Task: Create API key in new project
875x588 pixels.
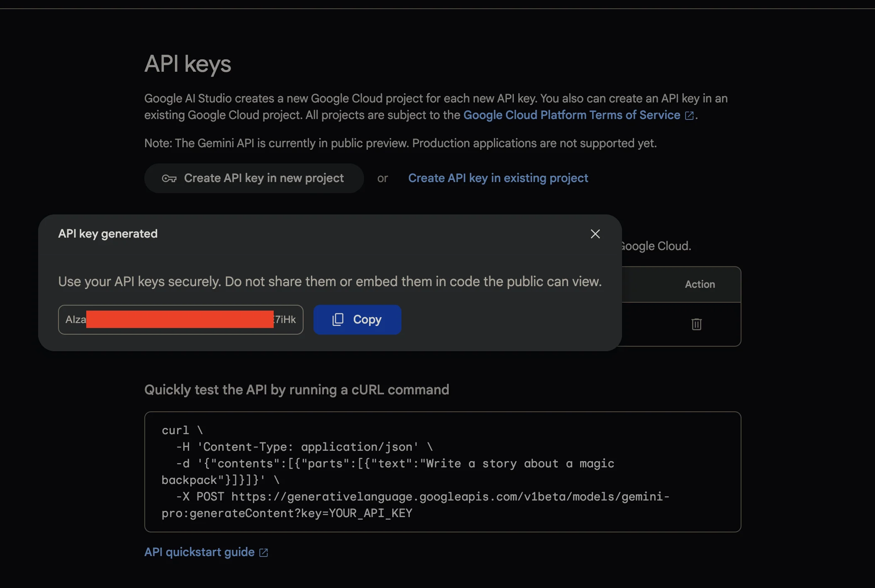Action: pos(254,178)
